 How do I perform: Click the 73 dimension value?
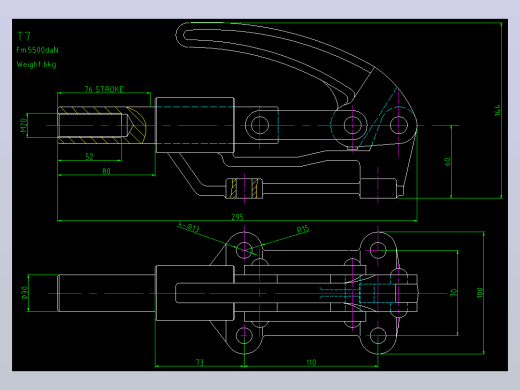point(199,362)
